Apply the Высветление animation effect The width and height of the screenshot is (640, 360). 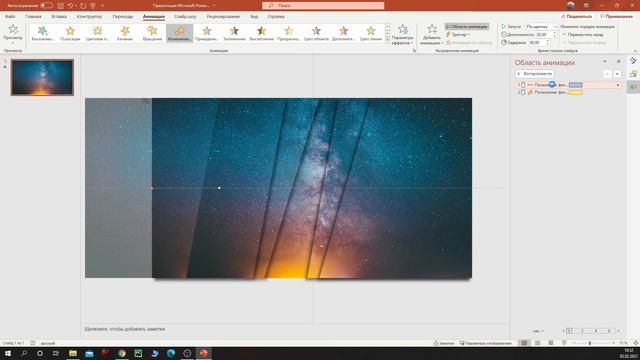click(x=262, y=33)
